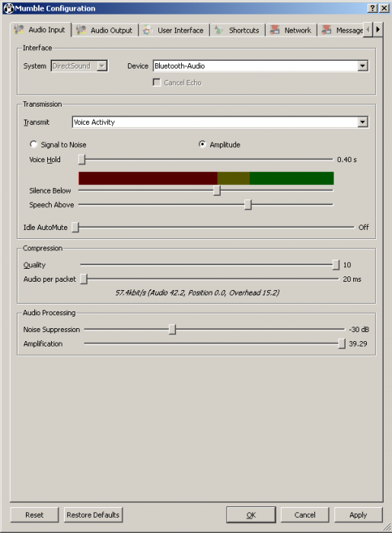Click the Apply button
The image size is (392, 533).
click(x=359, y=515)
